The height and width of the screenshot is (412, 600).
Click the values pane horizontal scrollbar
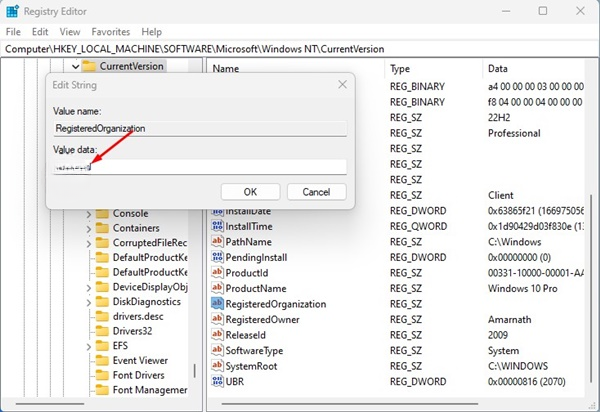[x=349, y=404]
